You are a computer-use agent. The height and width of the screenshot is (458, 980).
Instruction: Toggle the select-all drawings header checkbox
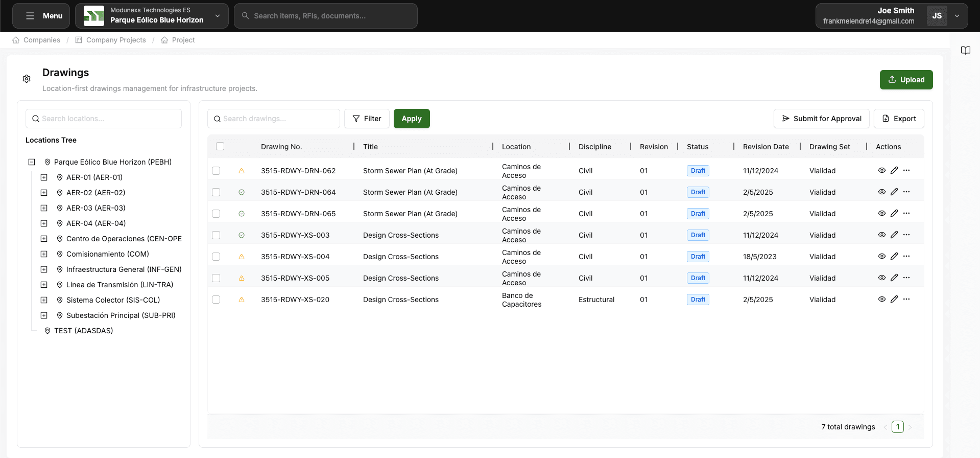click(x=220, y=146)
